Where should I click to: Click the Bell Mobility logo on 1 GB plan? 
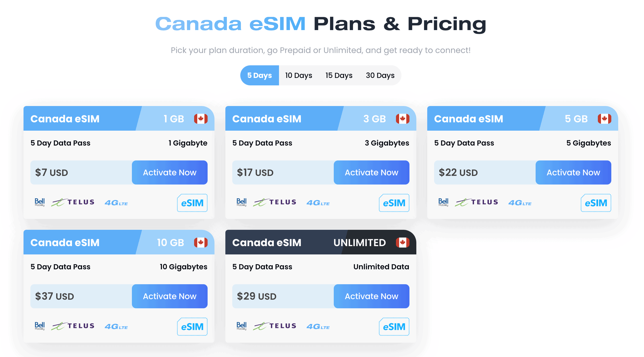tap(39, 202)
